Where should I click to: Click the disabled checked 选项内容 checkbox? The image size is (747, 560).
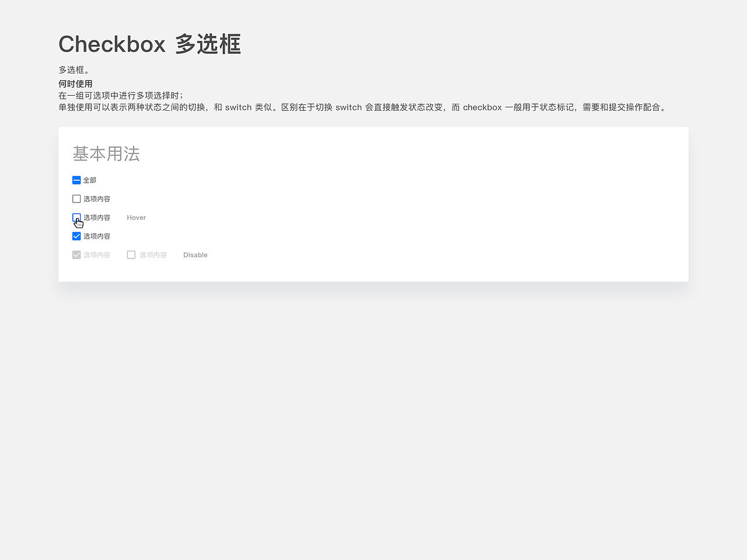(76, 255)
